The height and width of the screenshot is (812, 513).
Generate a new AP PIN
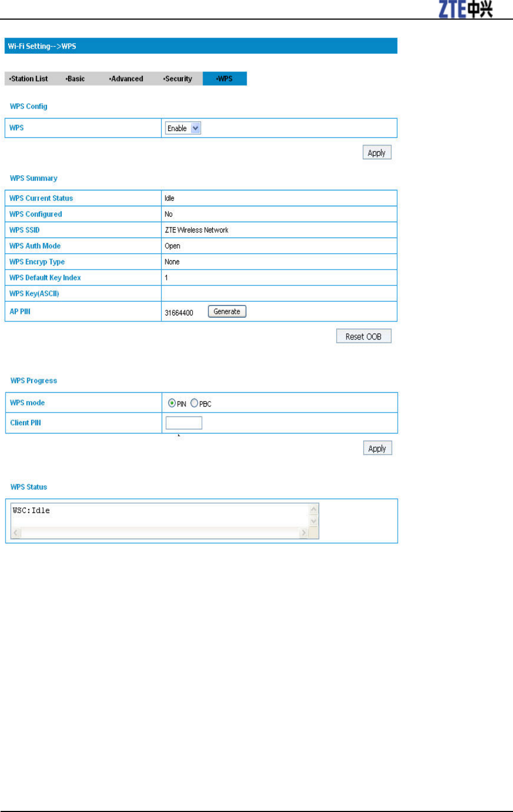click(x=227, y=312)
